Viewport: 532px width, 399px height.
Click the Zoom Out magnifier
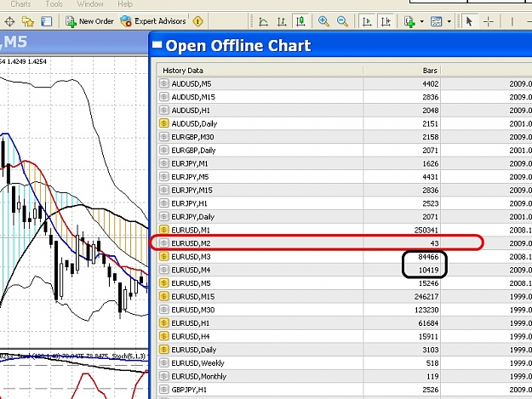click(342, 21)
